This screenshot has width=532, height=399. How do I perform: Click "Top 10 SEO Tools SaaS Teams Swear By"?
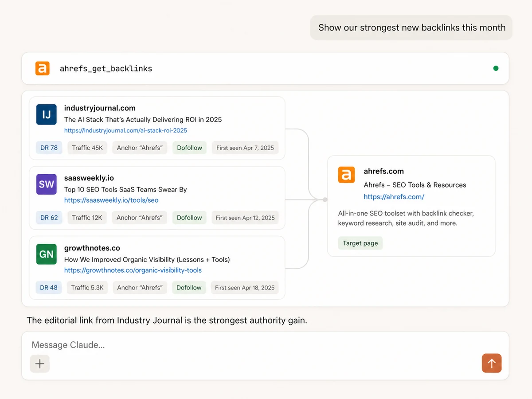125,189
